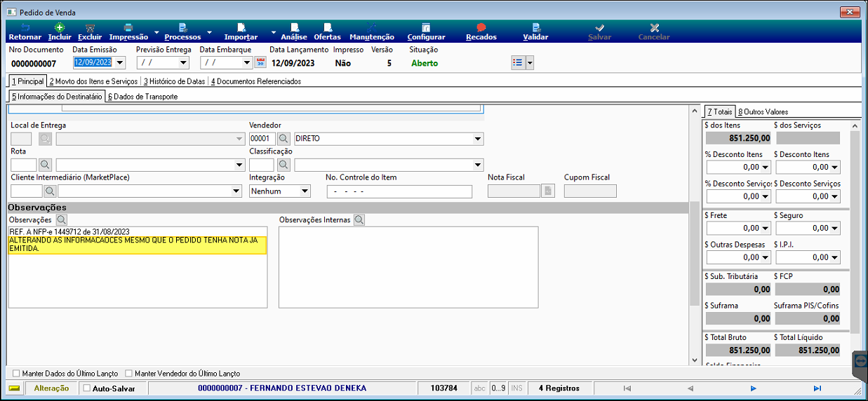The height and width of the screenshot is (401, 868).
Task: Select the Dados de Transporte tab
Action: [143, 97]
